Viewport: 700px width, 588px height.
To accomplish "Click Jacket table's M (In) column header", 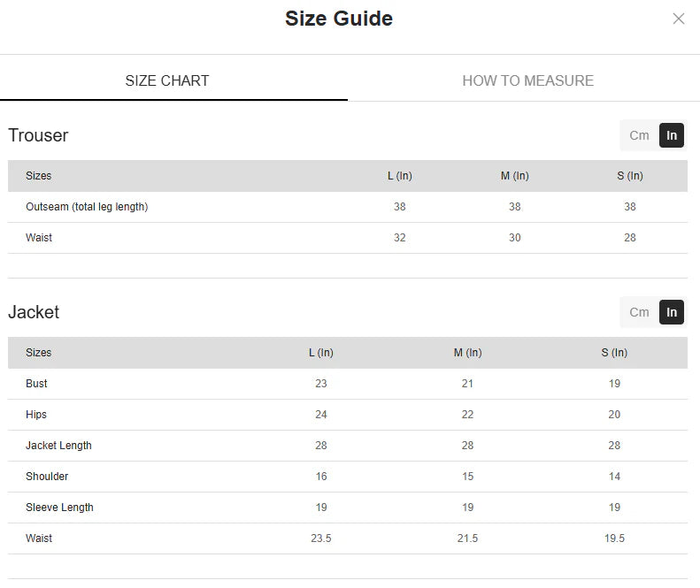I will click(467, 353).
